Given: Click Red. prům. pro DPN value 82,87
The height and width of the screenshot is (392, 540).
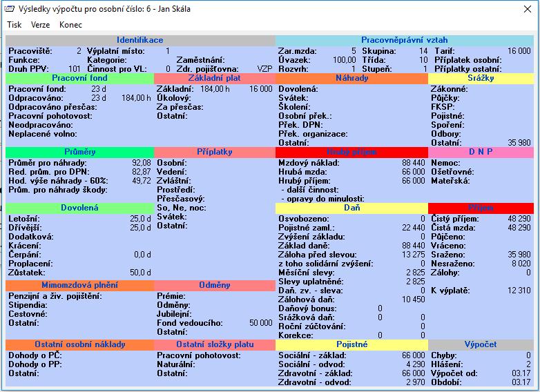Looking at the screenshot, I should 141,172.
